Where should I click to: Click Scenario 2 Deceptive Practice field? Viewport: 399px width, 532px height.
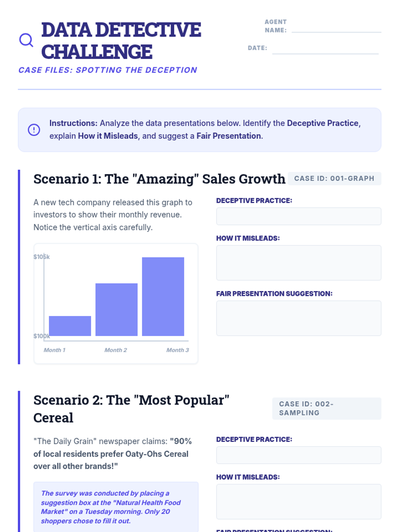299,455
